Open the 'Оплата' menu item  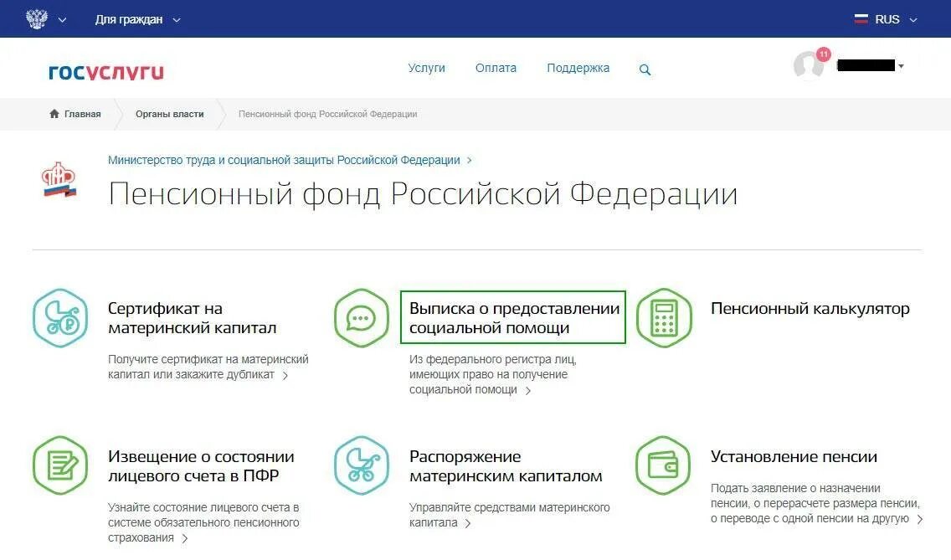(x=496, y=68)
